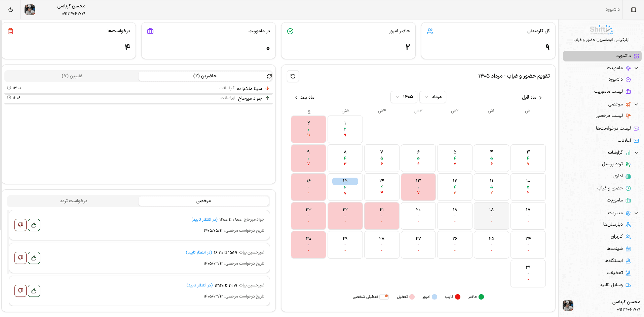644x317 pixels.
Task: Refresh the attendance calendar
Action: (293, 76)
